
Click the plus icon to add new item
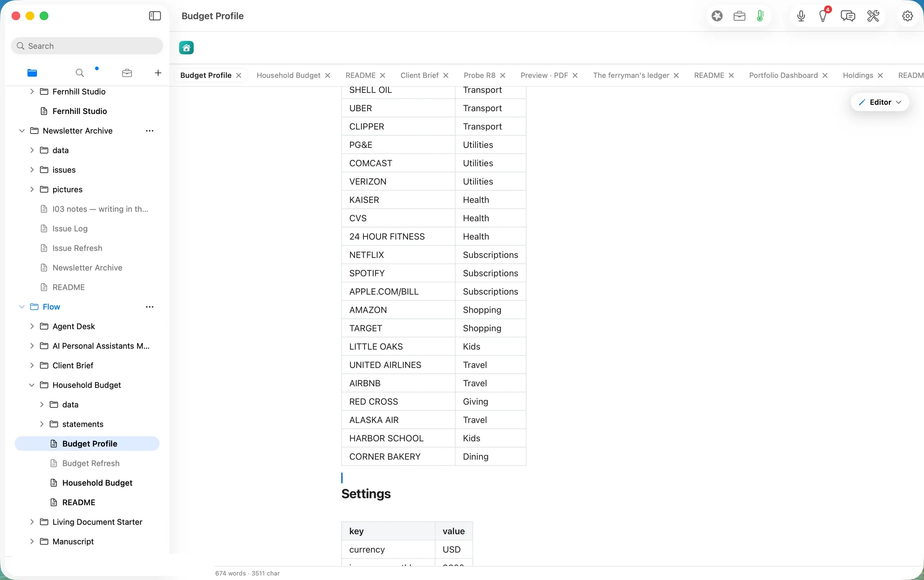pos(158,73)
